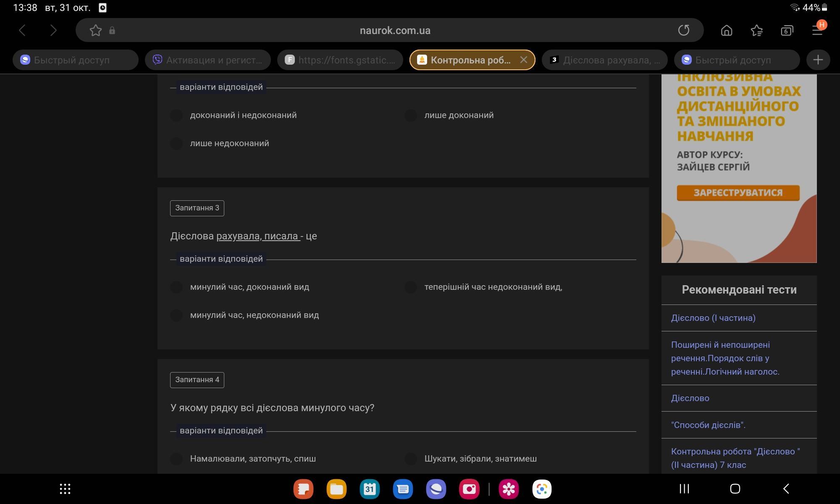
Task: Open the bookmarks list star icon
Action: click(756, 30)
